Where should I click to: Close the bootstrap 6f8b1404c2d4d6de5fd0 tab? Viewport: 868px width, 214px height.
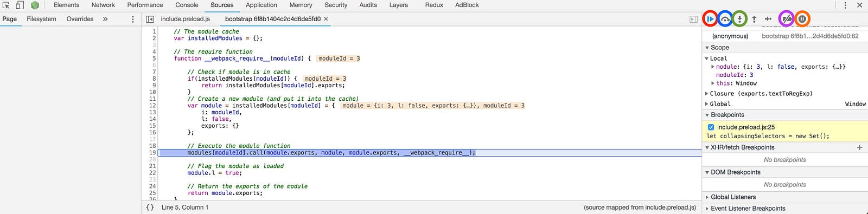pyautogui.click(x=326, y=19)
